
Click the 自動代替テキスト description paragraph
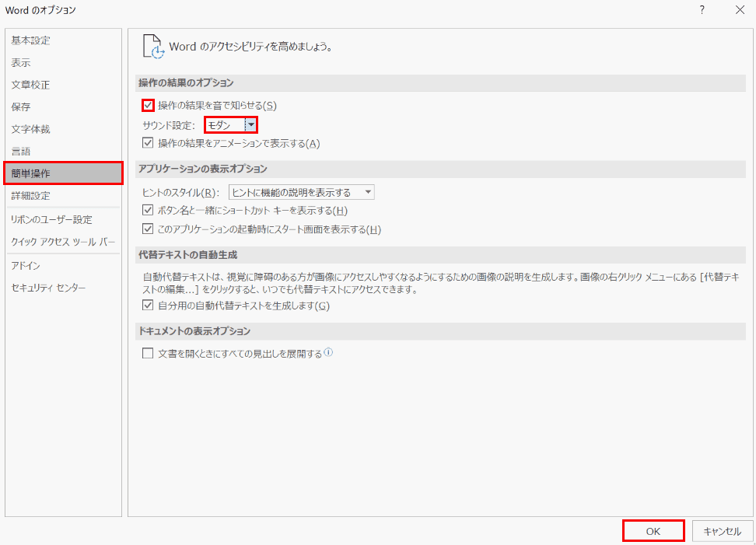click(x=441, y=283)
